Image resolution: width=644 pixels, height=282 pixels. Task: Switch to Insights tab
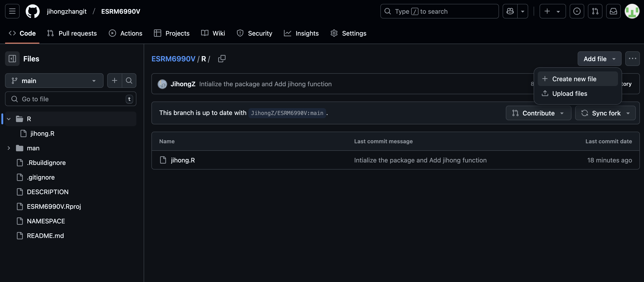click(301, 33)
